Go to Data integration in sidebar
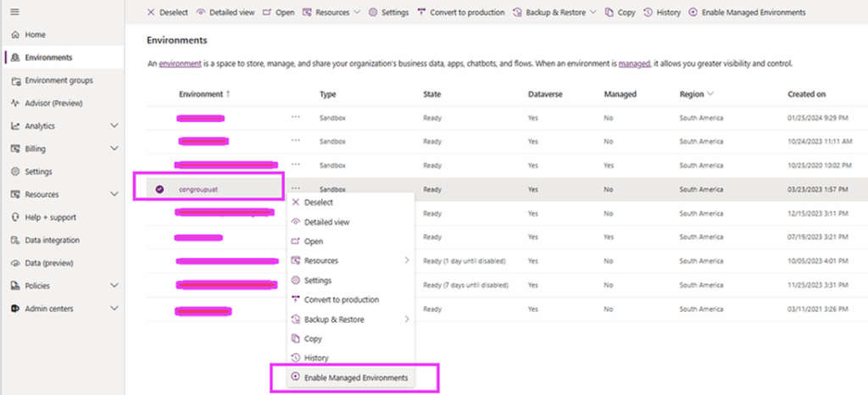This screenshot has width=868, height=395. coord(52,241)
